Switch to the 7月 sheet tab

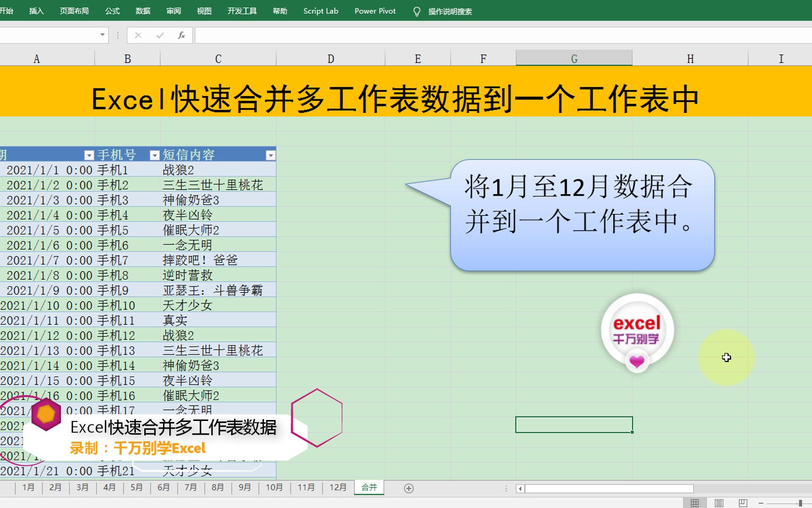(191, 487)
